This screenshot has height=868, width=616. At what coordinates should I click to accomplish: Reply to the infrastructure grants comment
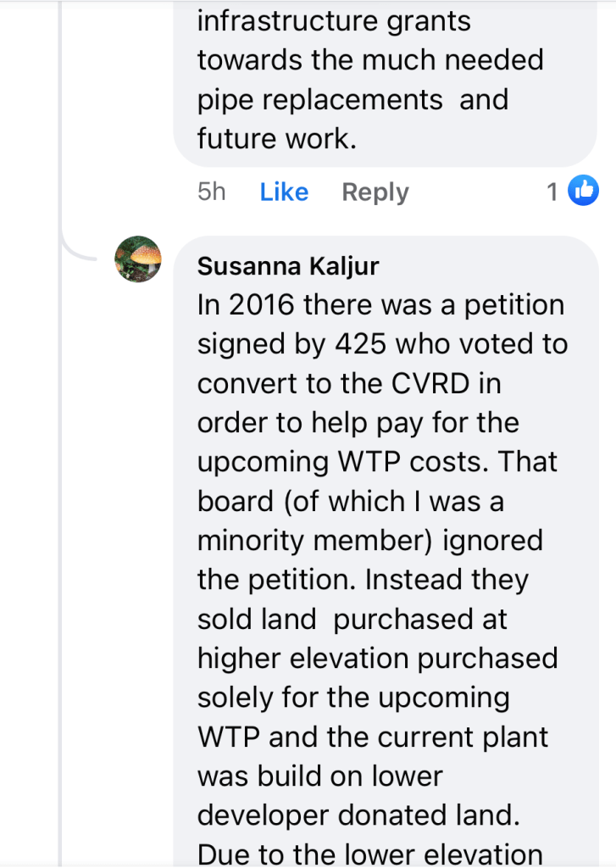pyautogui.click(x=375, y=192)
